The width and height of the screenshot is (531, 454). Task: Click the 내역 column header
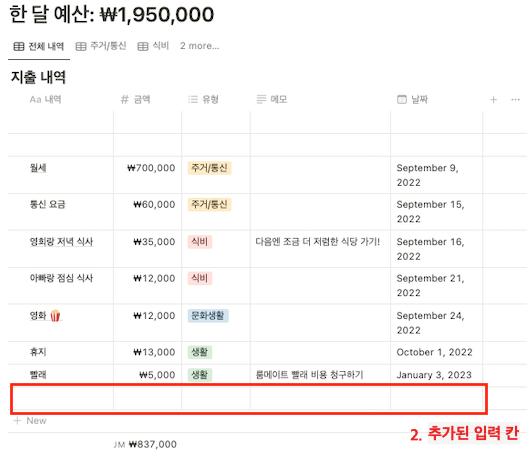click(45, 100)
